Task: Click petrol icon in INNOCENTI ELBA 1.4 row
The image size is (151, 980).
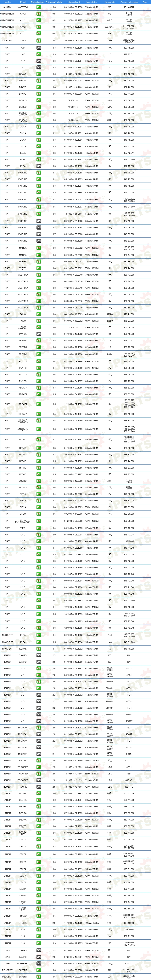Action: point(39,635)
